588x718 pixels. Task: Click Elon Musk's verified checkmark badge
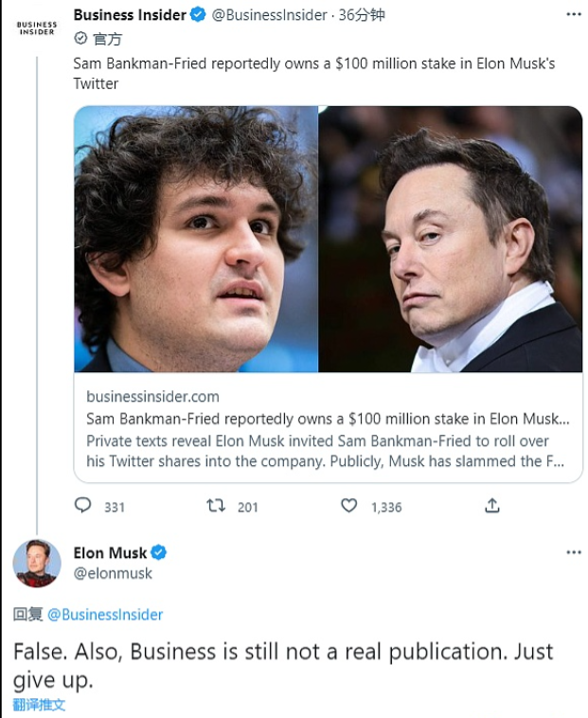point(160,552)
